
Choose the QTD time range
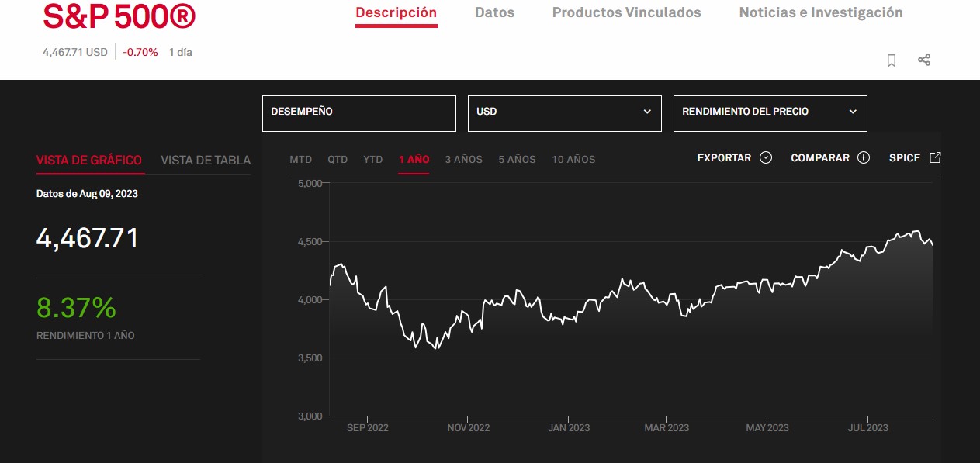click(x=338, y=159)
